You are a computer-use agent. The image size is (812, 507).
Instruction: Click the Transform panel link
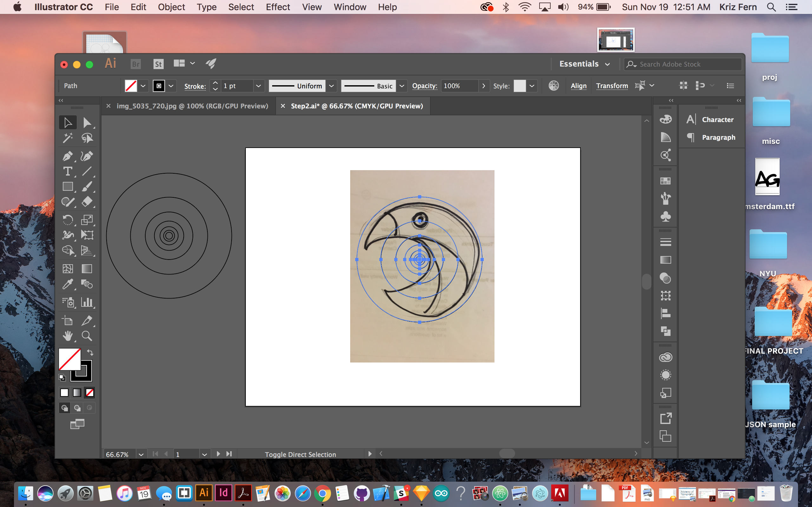[612, 86]
